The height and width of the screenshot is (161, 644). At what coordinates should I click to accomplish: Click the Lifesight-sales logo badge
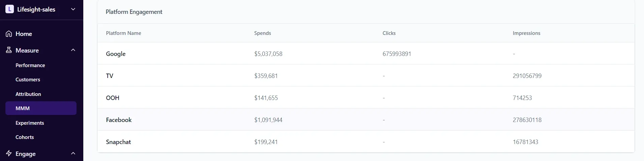point(9,9)
